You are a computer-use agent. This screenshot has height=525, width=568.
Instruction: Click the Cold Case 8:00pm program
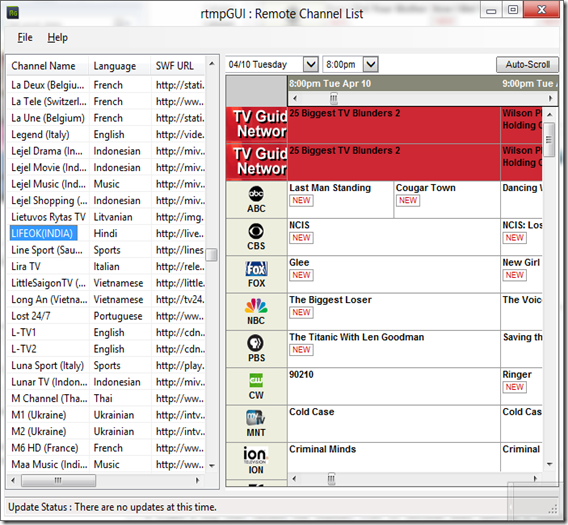pos(394,424)
